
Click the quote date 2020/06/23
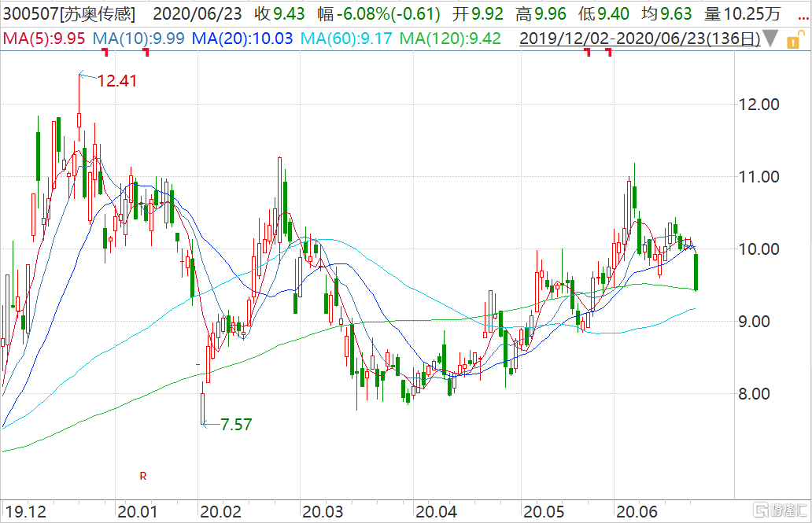pos(197,14)
